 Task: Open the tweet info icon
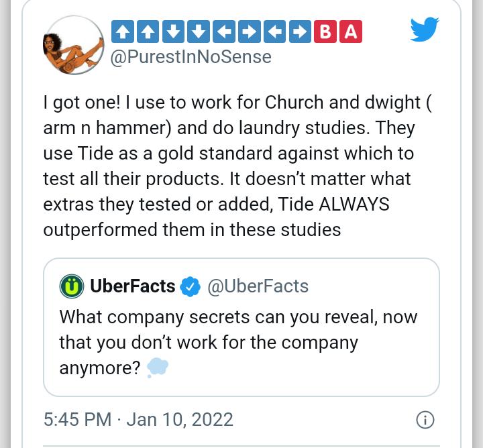(425, 420)
